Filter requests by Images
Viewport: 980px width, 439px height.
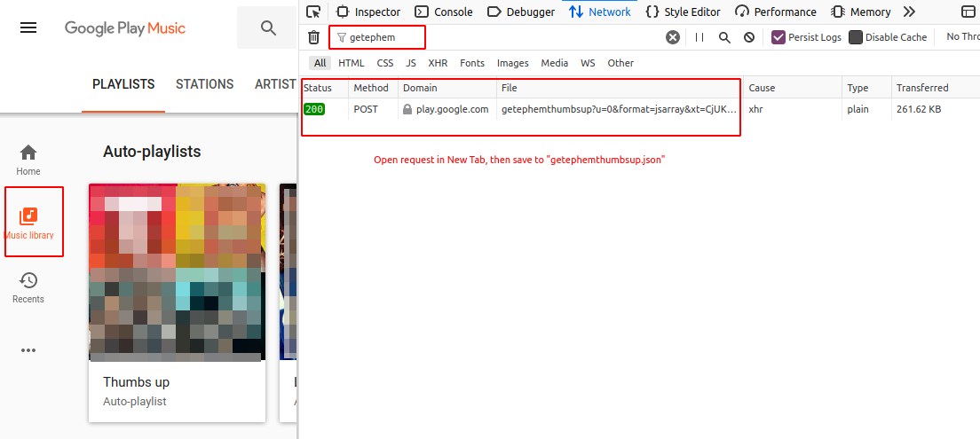512,63
